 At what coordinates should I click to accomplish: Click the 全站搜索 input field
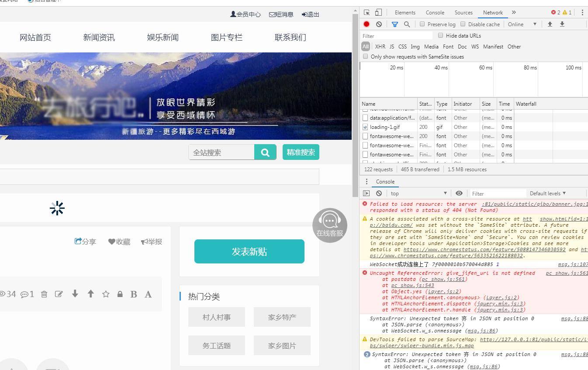(221, 152)
